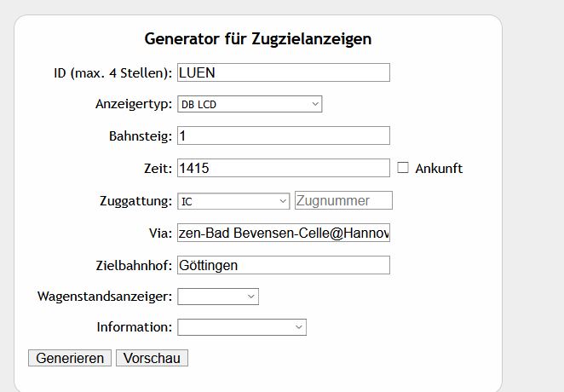Viewport: 564px width, 392px height.
Task: Open the Anzeigertyp dropdown showing DB LCD
Action: tap(249, 105)
